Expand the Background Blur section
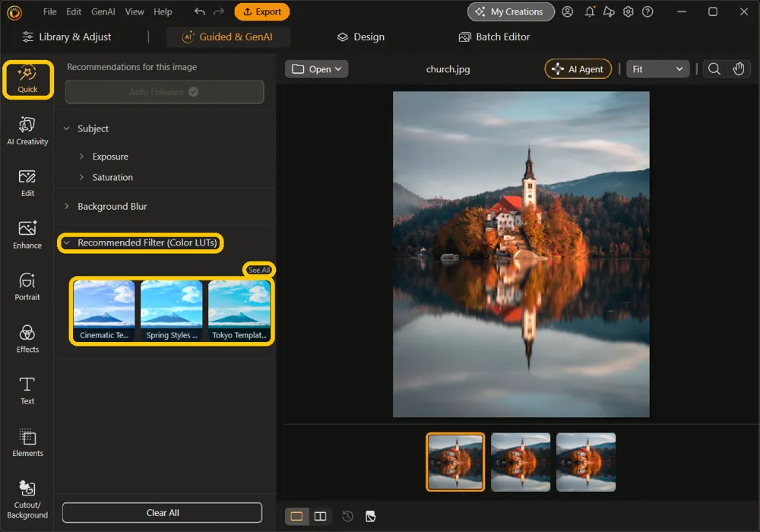This screenshot has width=760, height=532. pos(67,206)
